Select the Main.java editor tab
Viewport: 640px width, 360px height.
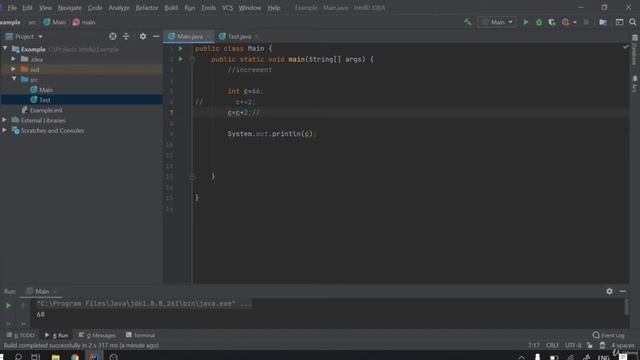pyautogui.click(x=189, y=36)
